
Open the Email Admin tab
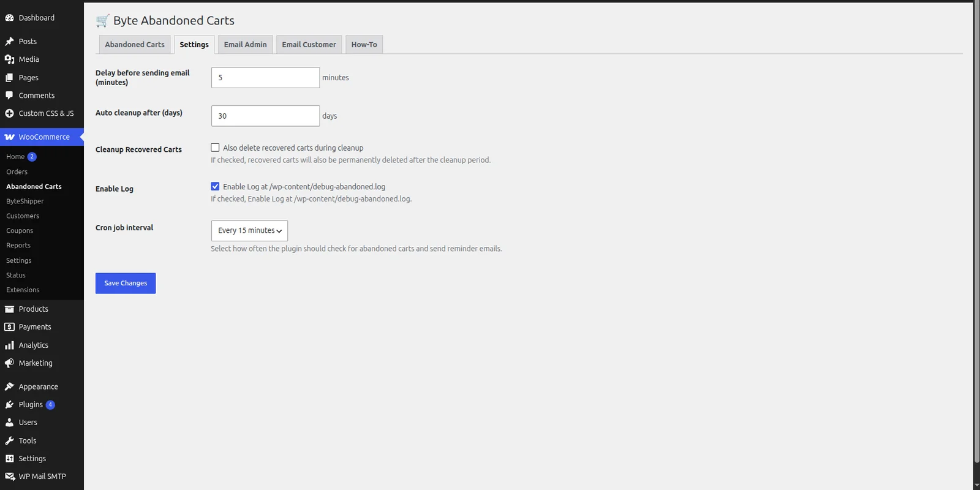click(245, 45)
